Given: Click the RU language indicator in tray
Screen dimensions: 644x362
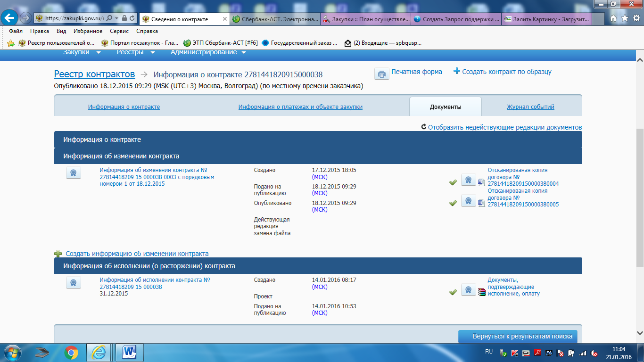Looking at the screenshot, I should point(489,352).
